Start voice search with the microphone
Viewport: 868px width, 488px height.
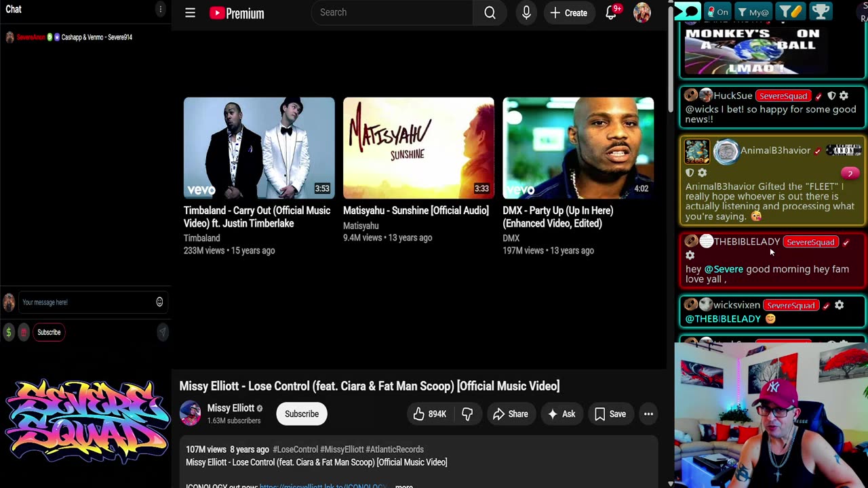526,13
